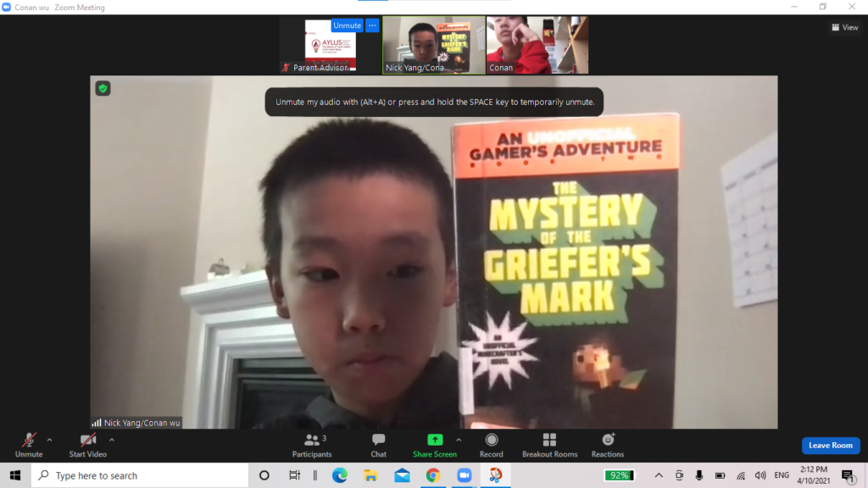Click the Zoom logo in title bar
This screenshot has height=488, width=868.
click(x=7, y=7)
